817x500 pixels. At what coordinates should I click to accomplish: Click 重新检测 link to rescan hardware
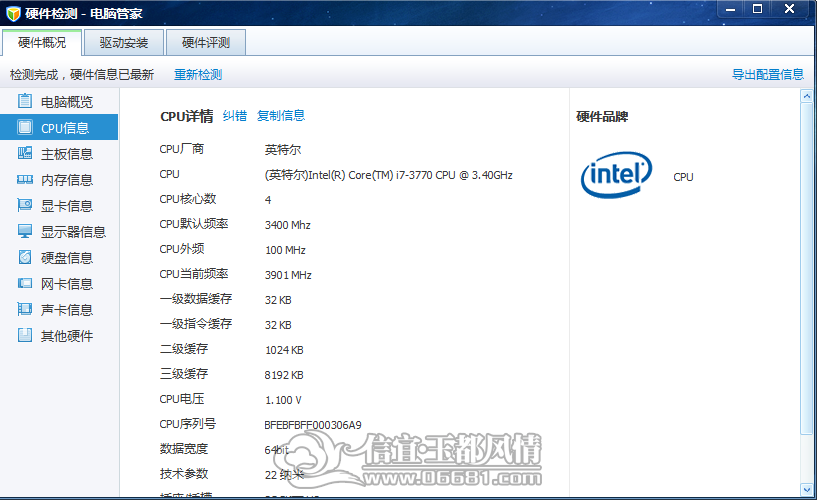point(198,74)
